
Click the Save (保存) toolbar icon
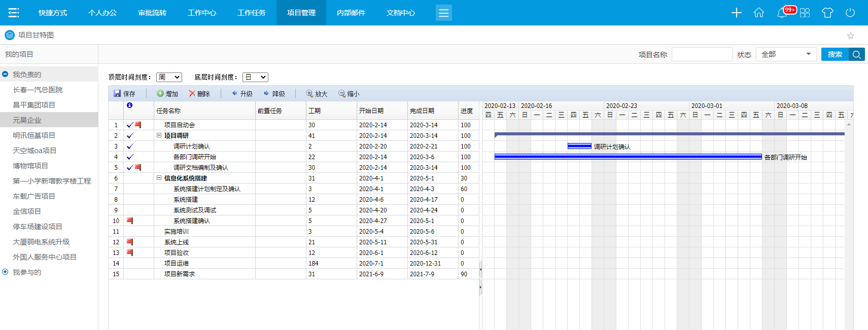117,94
